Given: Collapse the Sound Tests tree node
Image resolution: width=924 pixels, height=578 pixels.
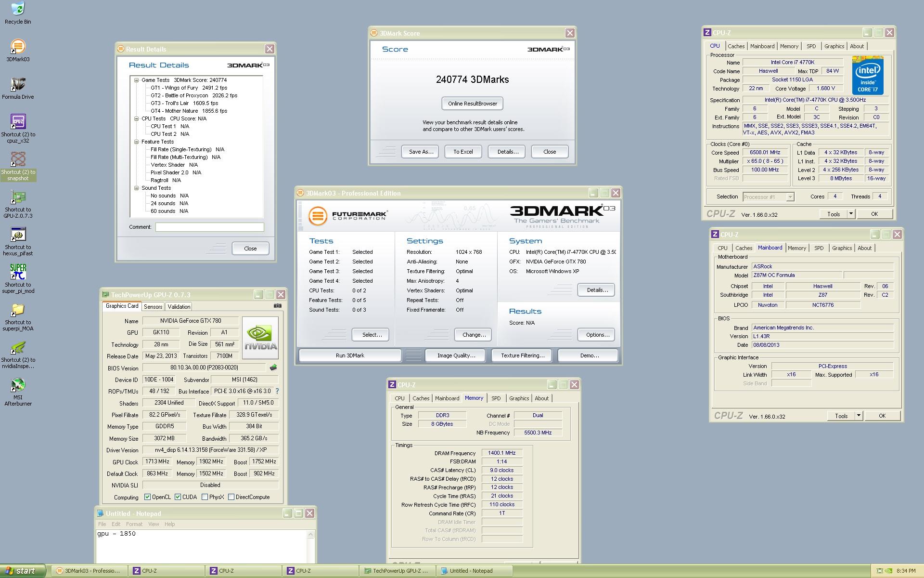Looking at the screenshot, I should pos(136,188).
